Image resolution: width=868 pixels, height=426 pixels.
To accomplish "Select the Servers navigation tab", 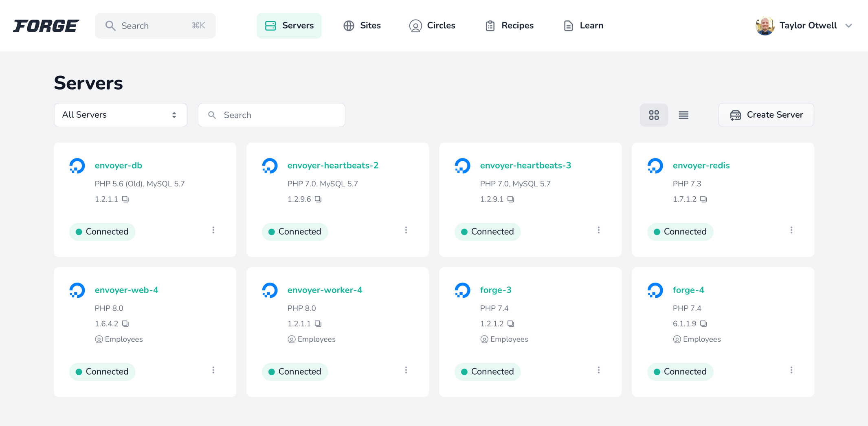I will tap(289, 26).
